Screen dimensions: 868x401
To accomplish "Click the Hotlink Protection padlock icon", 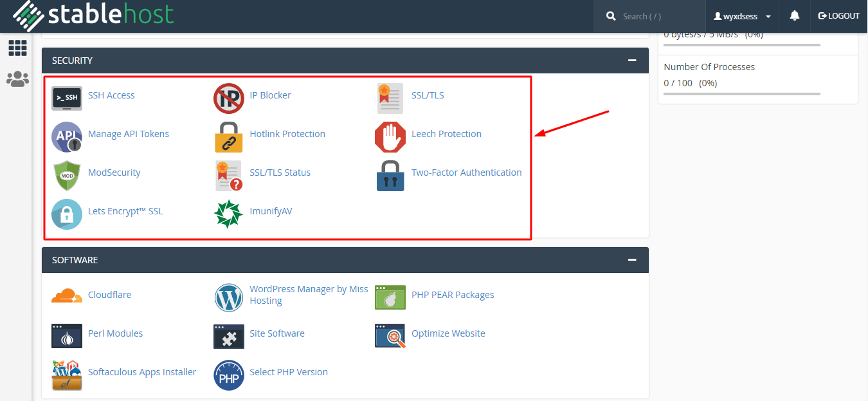I will (x=228, y=136).
